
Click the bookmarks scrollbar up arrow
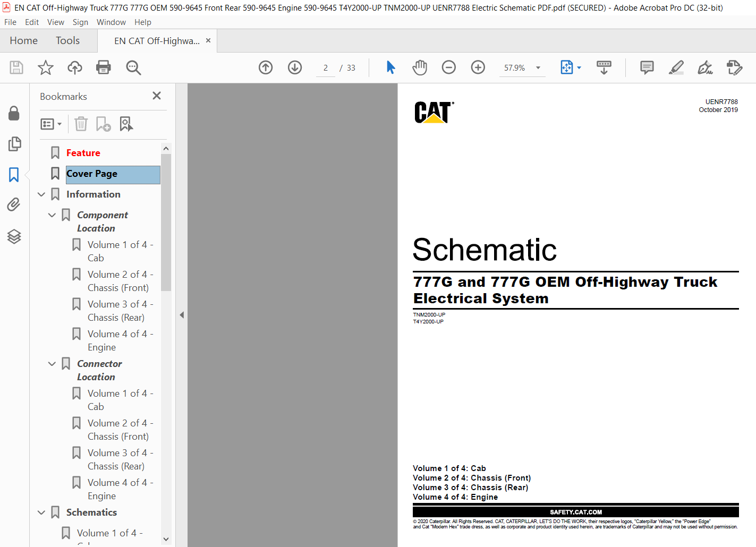[166, 149]
